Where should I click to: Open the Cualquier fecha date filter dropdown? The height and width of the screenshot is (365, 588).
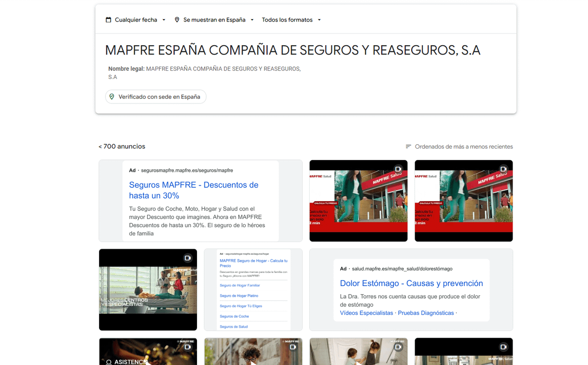tap(136, 20)
